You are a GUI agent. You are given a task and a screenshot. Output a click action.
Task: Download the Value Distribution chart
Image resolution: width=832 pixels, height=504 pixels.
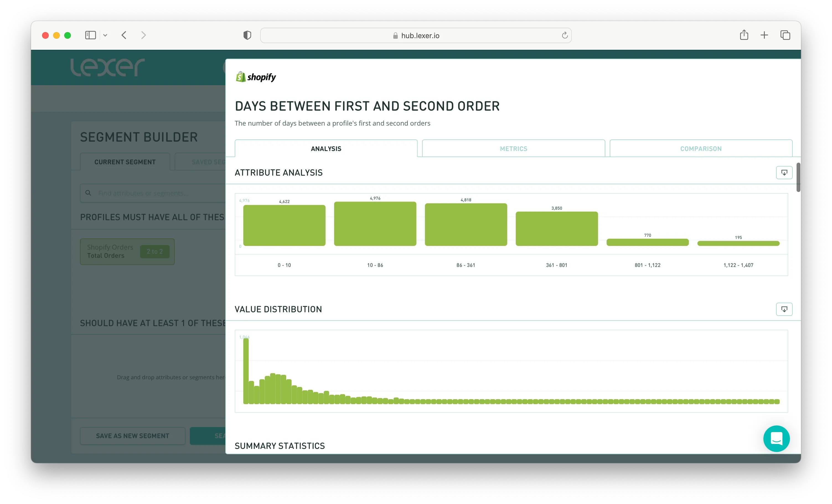pos(784,309)
